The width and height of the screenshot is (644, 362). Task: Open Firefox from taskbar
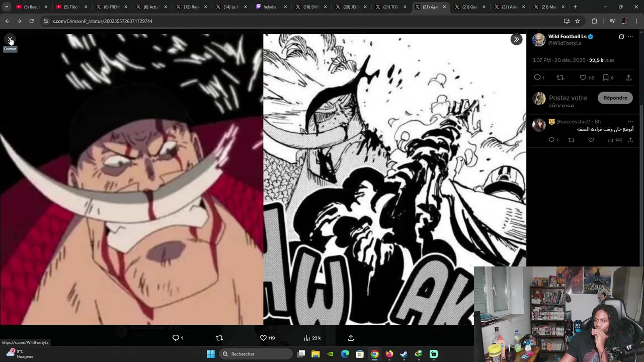389,354
